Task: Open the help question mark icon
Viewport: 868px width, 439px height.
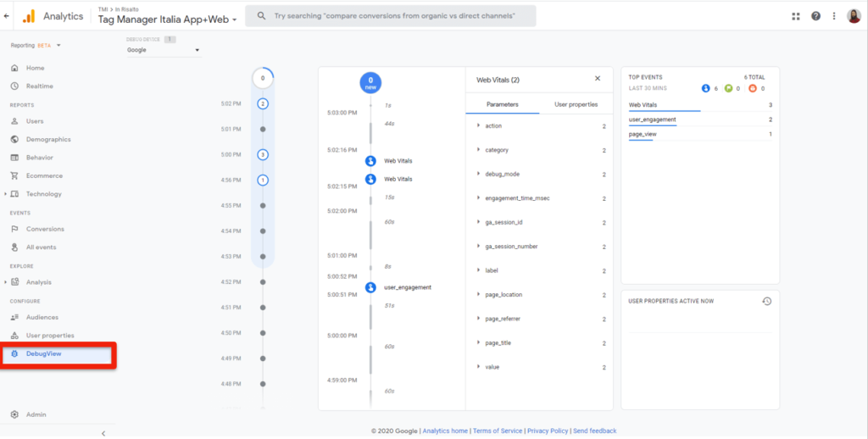Action: coord(816,16)
